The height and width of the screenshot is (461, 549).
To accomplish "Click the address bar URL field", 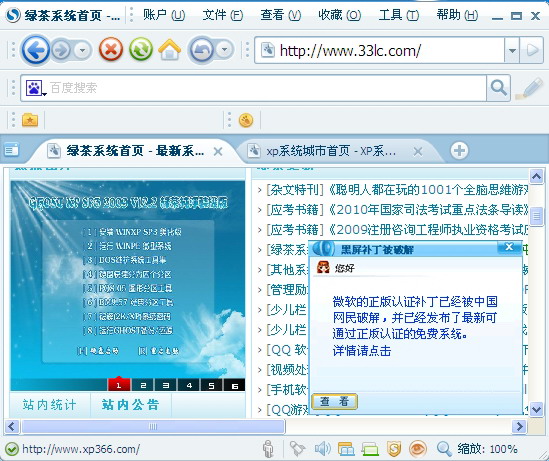I will click(380, 50).
